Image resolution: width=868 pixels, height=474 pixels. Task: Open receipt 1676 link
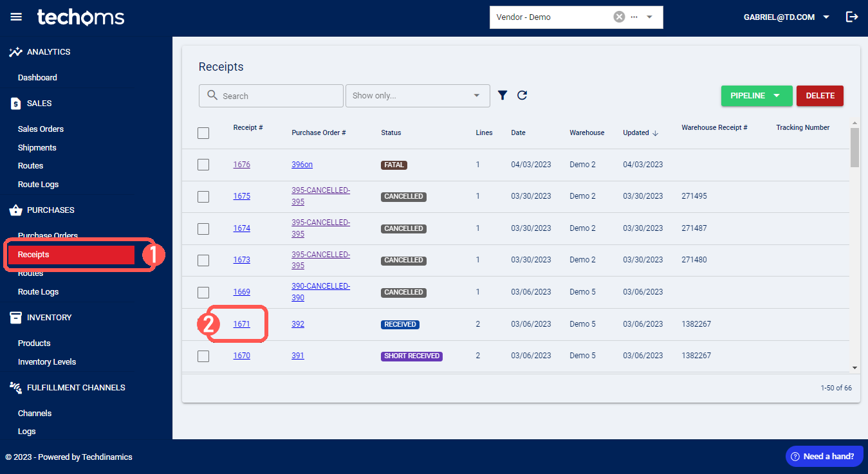[x=241, y=165]
